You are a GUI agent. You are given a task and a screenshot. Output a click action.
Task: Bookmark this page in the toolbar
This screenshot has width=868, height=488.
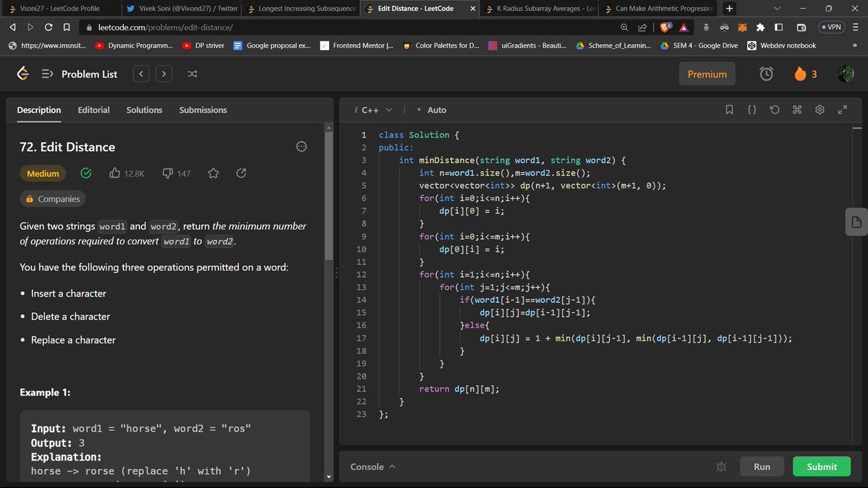[x=67, y=27]
